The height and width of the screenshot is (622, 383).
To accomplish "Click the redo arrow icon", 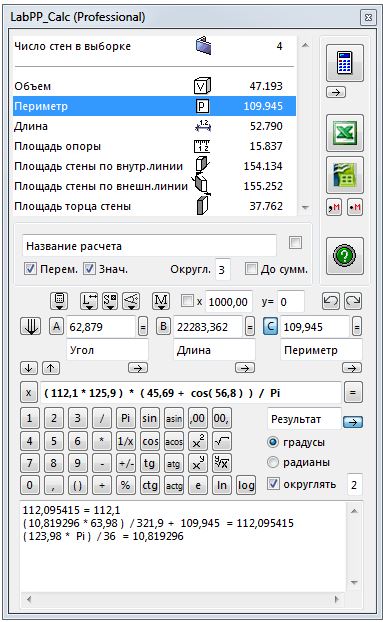I will 353,301.
